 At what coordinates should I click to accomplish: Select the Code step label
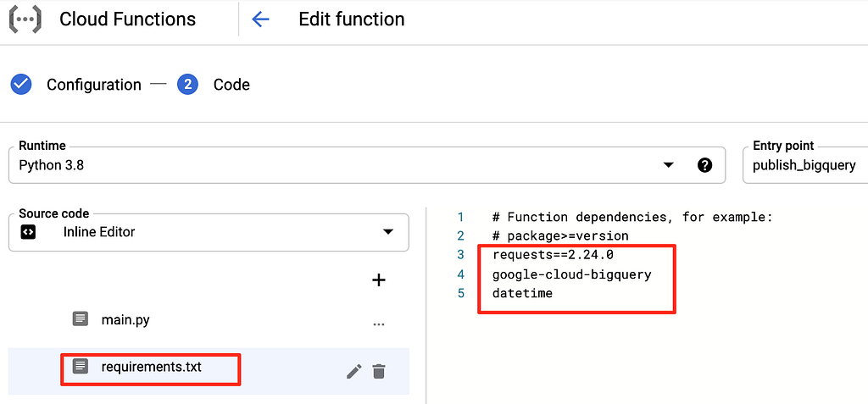click(231, 85)
